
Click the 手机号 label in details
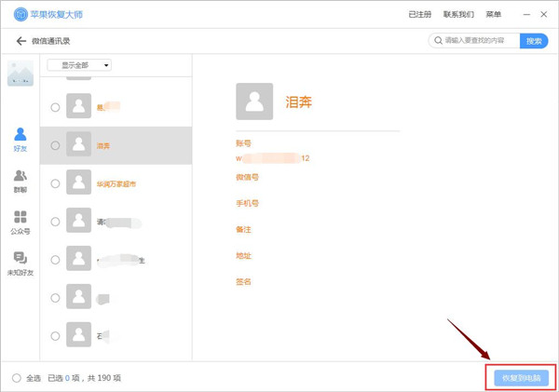[x=247, y=203]
